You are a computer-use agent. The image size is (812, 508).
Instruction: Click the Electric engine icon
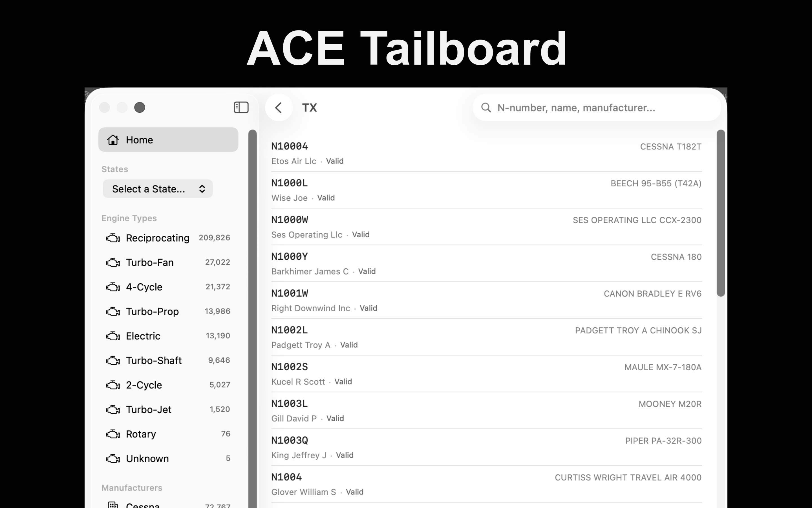coord(113,336)
